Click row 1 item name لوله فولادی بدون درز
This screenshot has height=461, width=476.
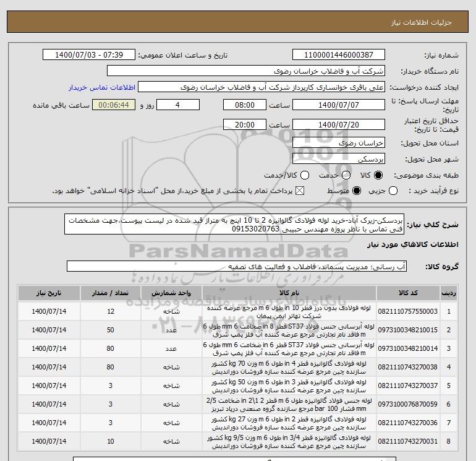(x=289, y=312)
